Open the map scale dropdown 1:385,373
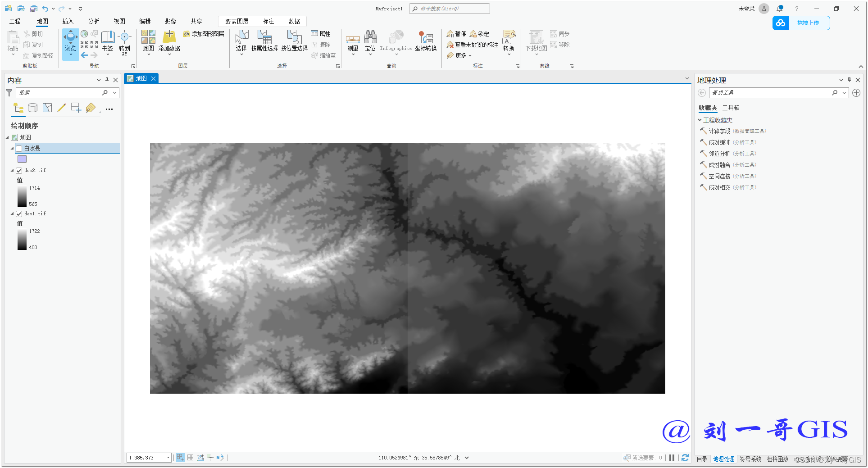This screenshot has width=868, height=468. pos(168,458)
